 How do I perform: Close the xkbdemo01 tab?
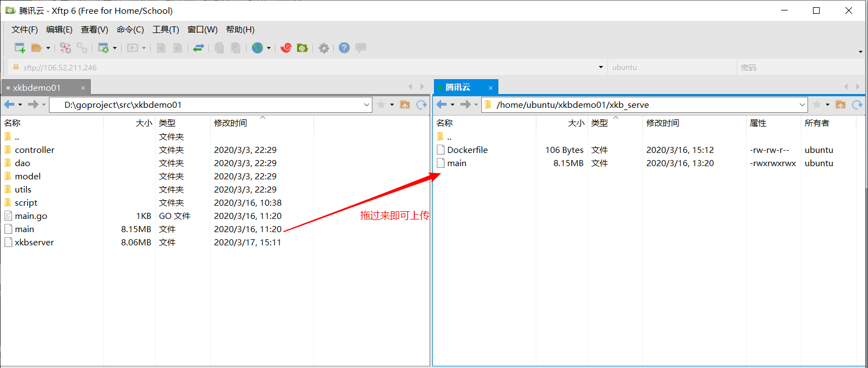[x=83, y=88]
